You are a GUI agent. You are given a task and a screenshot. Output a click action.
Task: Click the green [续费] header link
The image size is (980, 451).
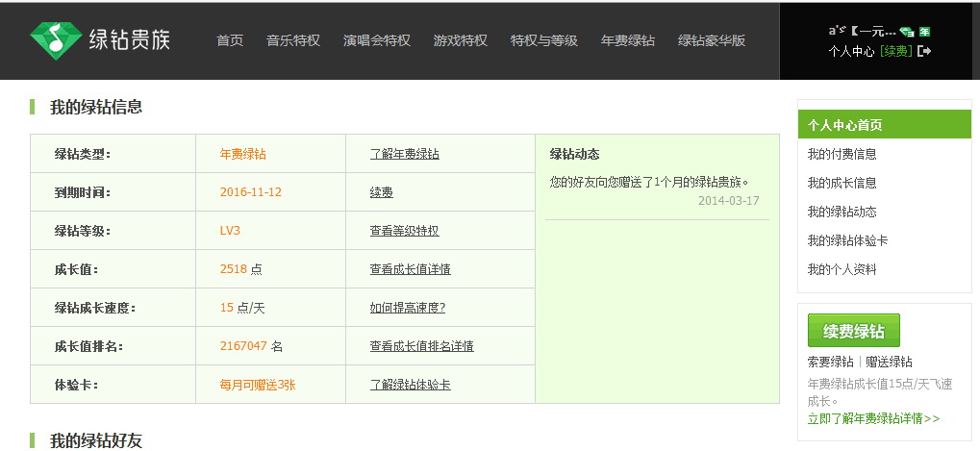pyautogui.click(x=896, y=52)
